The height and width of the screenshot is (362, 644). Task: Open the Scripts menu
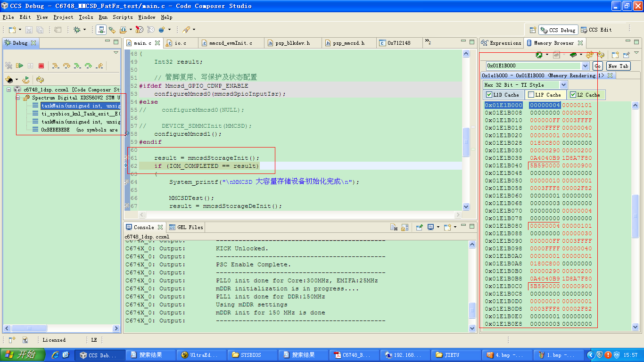click(123, 17)
